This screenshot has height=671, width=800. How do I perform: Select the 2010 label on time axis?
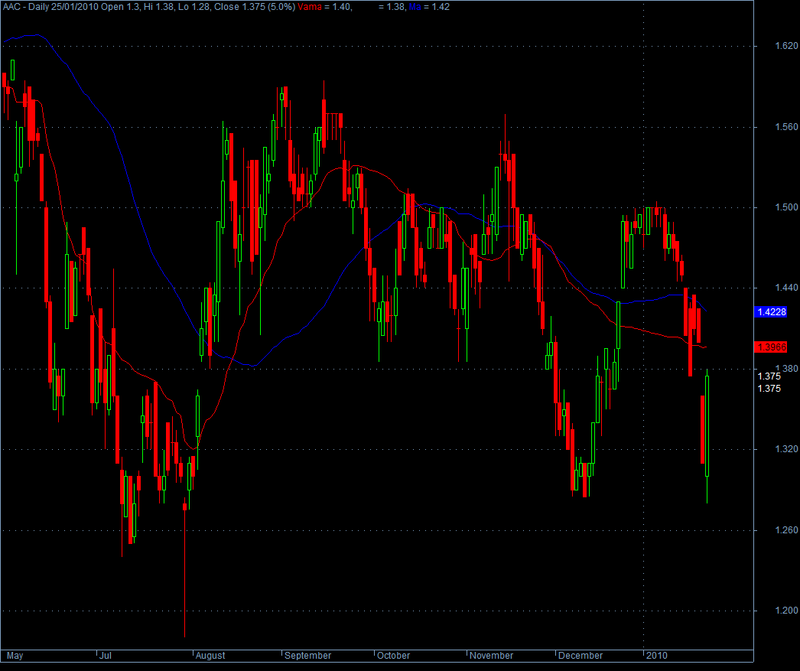click(657, 656)
